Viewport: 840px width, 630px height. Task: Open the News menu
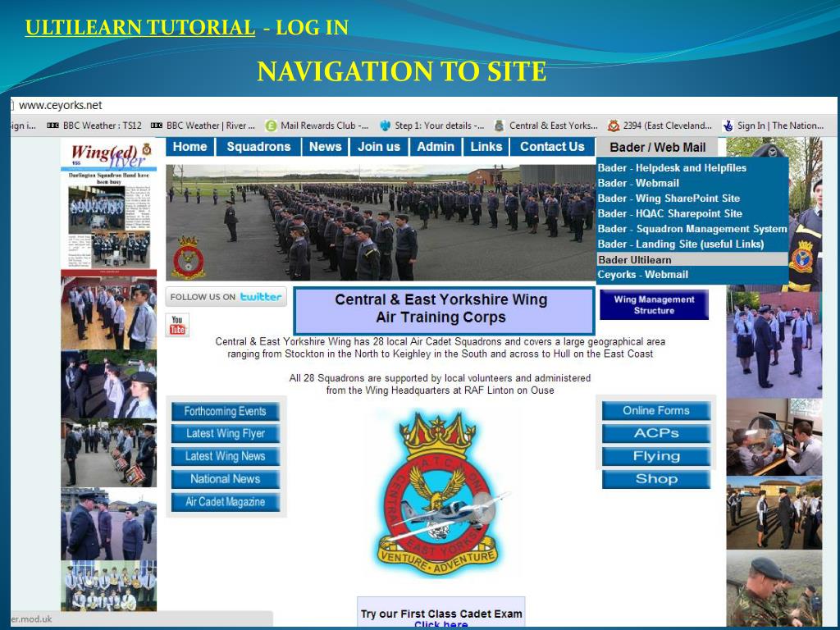pos(325,147)
